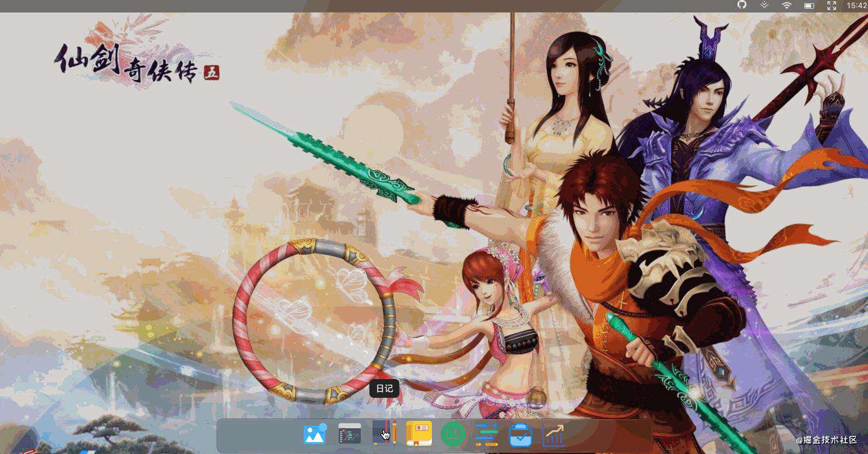The height and width of the screenshot is (454, 868).
Task: Click the GitHub icon in top bar
Action: [x=742, y=5]
